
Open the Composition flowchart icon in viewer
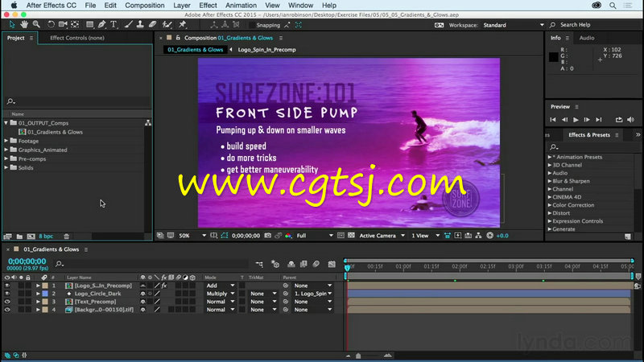[478, 236]
